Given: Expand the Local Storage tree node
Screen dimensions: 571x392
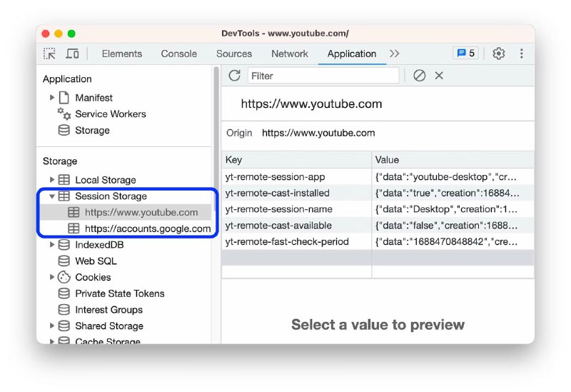Looking at the screenshot, I should pyautogui.click(x=52, y=180).
